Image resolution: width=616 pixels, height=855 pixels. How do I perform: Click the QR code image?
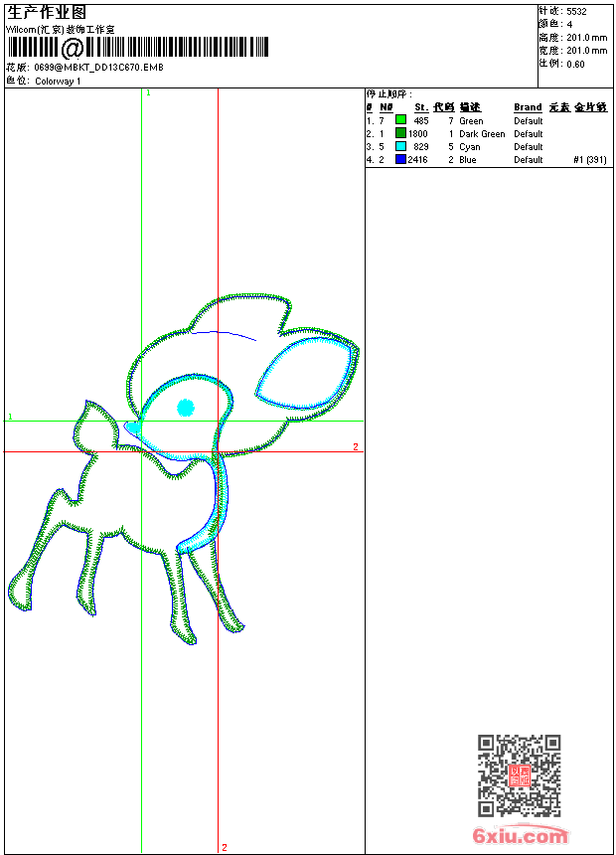(520, 775)
